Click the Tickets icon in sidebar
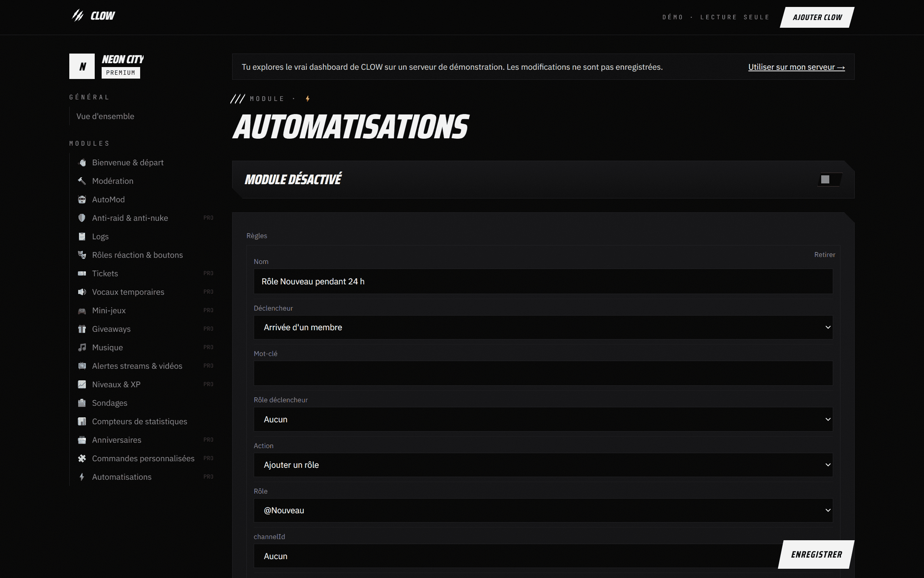924x578 pixels. [x=82, y=274]
